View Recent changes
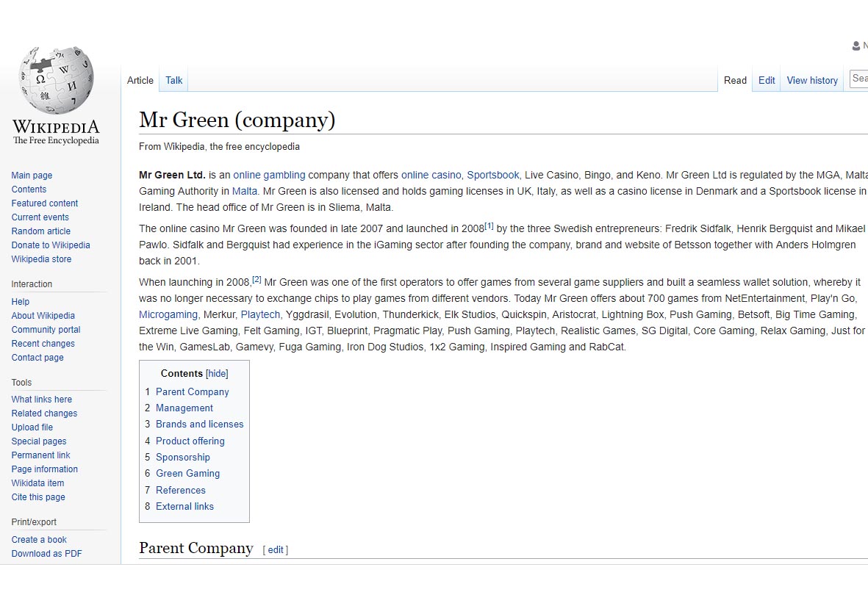Screen dimensions: 868x603 [x=43, y=343]
